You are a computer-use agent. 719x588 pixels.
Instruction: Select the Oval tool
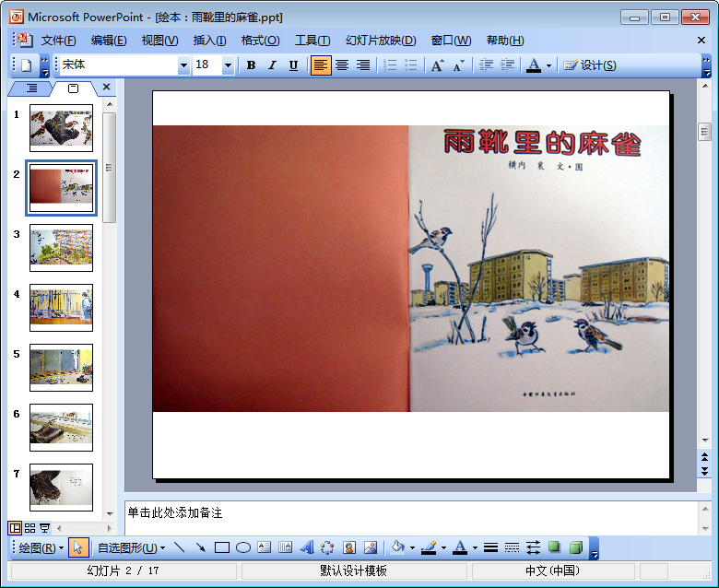[x=243, y=547]
